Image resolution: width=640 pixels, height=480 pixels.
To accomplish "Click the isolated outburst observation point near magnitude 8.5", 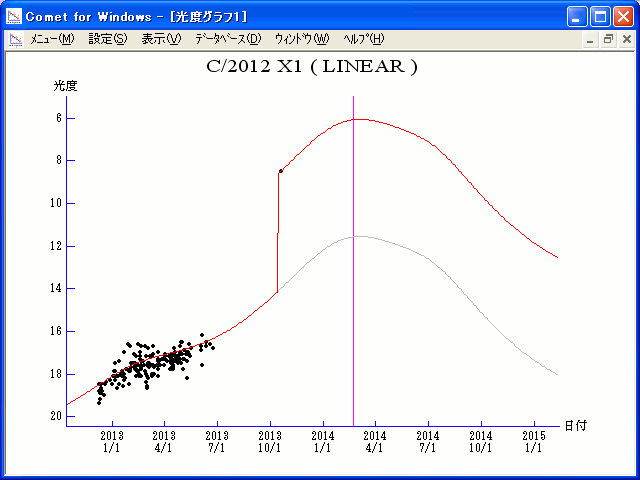I will point(281,171).
